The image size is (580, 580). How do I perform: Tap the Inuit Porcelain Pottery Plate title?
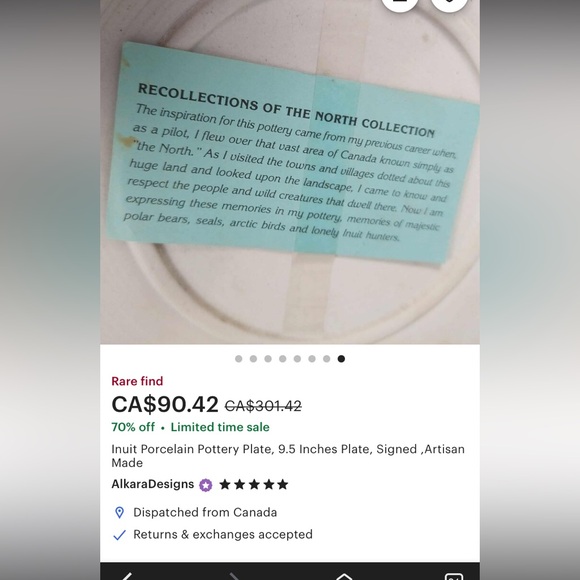[x=288, y=456]
